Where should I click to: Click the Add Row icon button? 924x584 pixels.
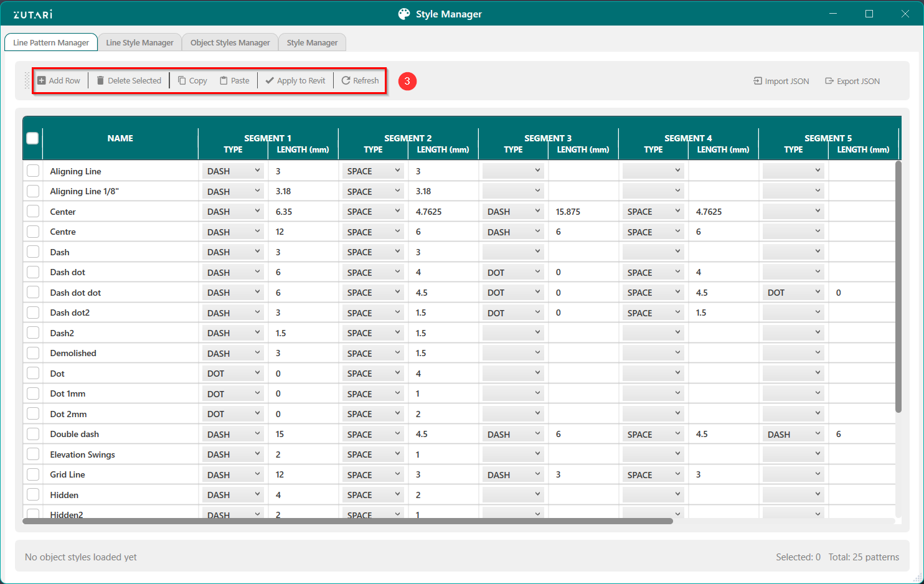pos(42,81)
